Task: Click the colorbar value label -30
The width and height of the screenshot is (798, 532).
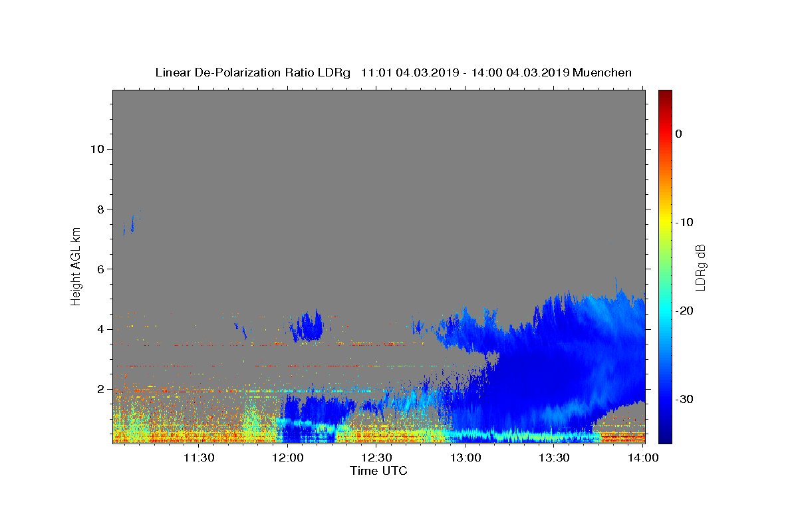Action: [x=684, y=399]
